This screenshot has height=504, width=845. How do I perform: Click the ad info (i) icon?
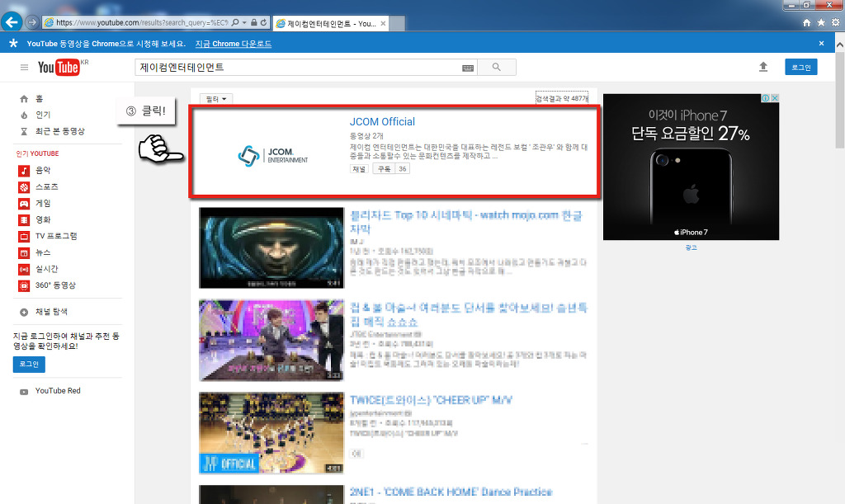tap(765, 98)
